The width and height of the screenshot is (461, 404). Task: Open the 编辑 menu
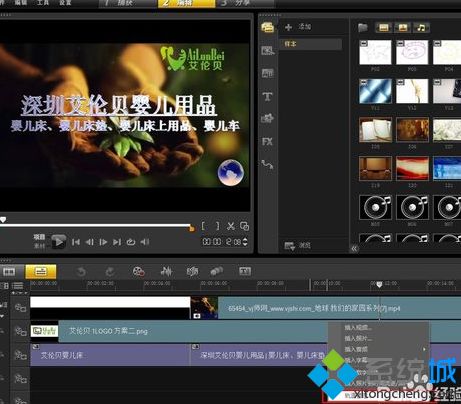point(21,3)
